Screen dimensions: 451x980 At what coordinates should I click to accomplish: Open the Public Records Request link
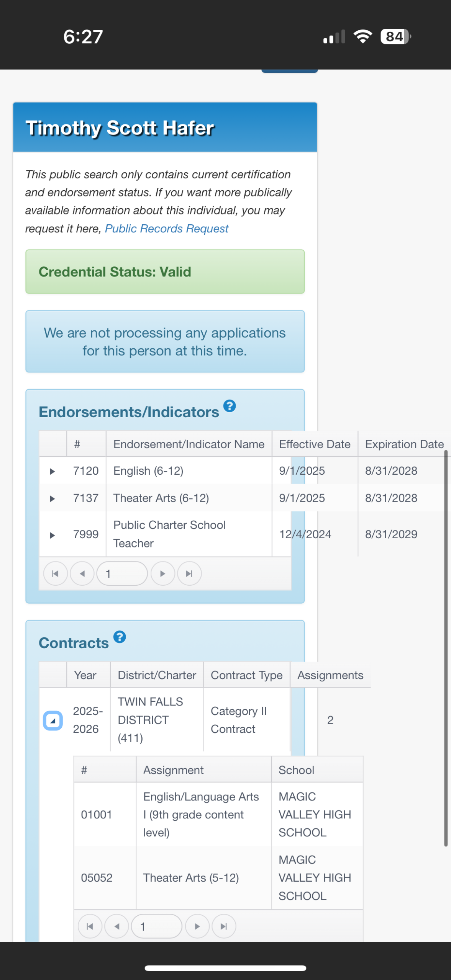(x=166, y=229)
